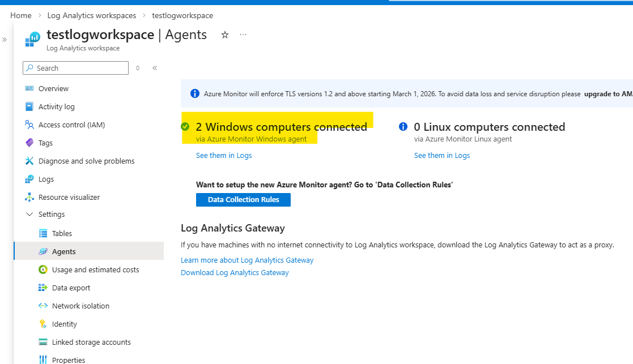Open the Resource visualizer page
The height and width of the screenshot is (364, 633).
[x=69, y=198]
